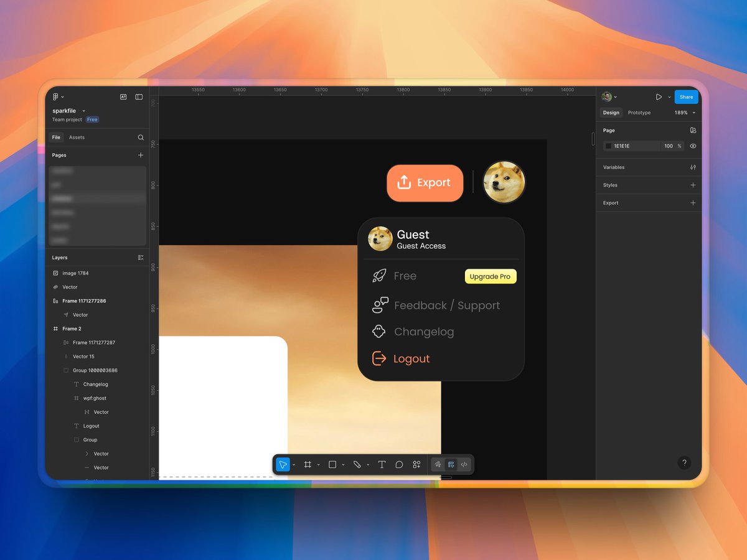Image resolution: width=747 pixels, height=560 pixels.
Task: Add export setting with the Export plus
Action: point(693,203)
